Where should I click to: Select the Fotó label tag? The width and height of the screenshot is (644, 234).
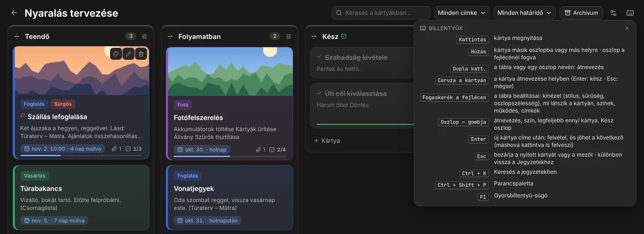tap(183, 105)
